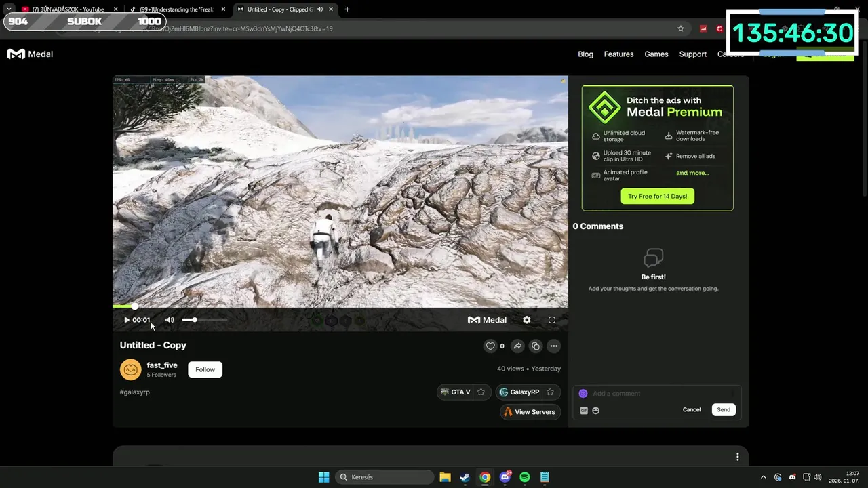
Task: Adjust the video volume slider
Action: [205, 319]
